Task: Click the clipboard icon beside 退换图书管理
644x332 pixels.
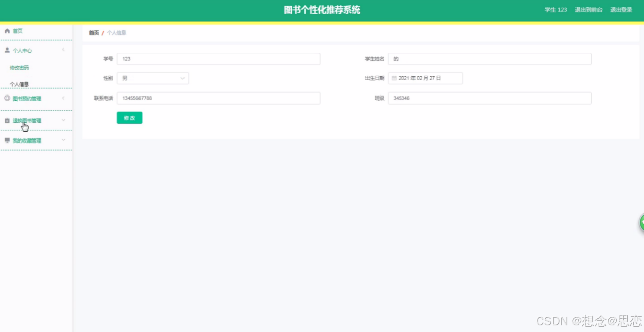Action: coord(7,121)
